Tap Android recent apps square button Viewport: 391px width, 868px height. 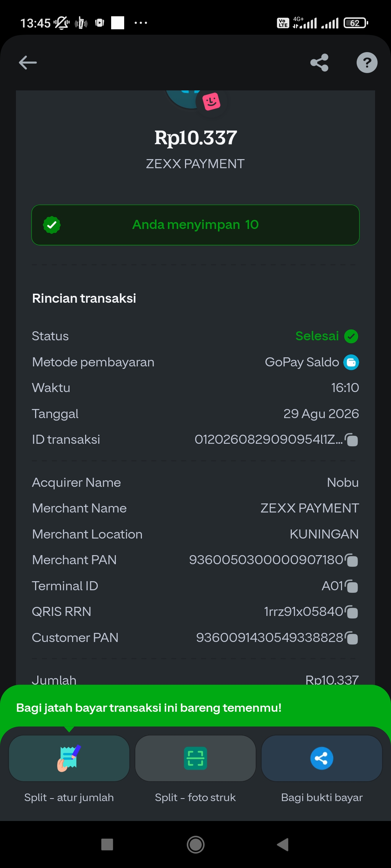pyautogui.click(x=107, y=844)
